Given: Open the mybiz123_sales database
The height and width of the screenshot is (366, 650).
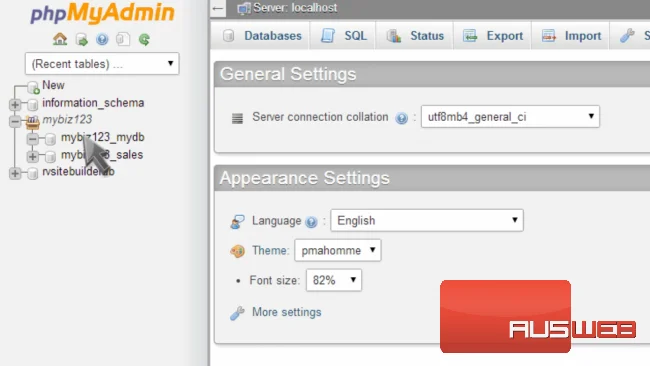Looking at the screenshot, I should pos(102,155).
